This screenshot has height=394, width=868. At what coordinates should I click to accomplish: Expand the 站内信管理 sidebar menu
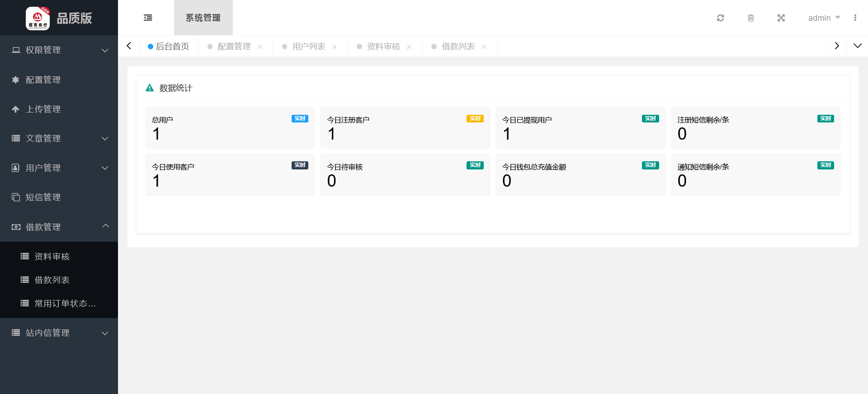59,333
